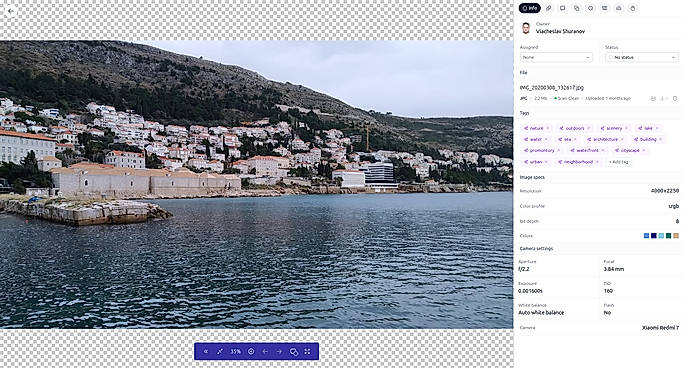The image size is (684, 368).
Task: Remove the neighborhood tag
Action: point(597,162)
